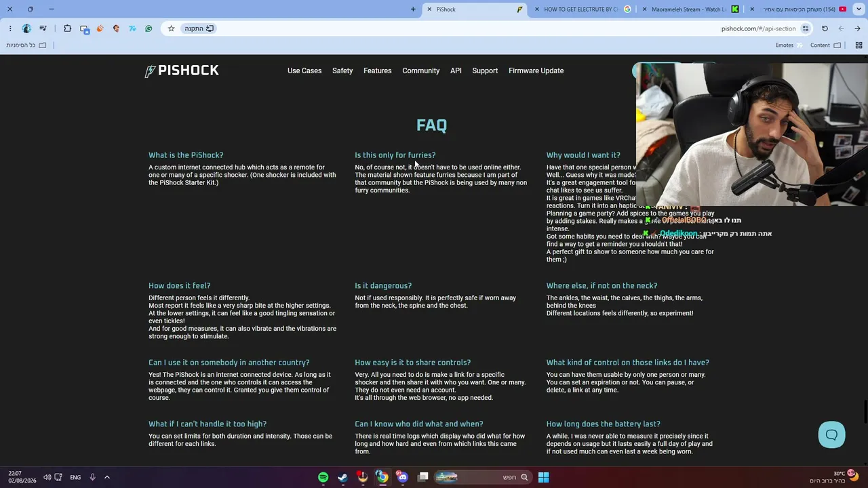Screen dimensions: 868x488
Task: Open the API nav item
Action: click(x=456, y=70)
